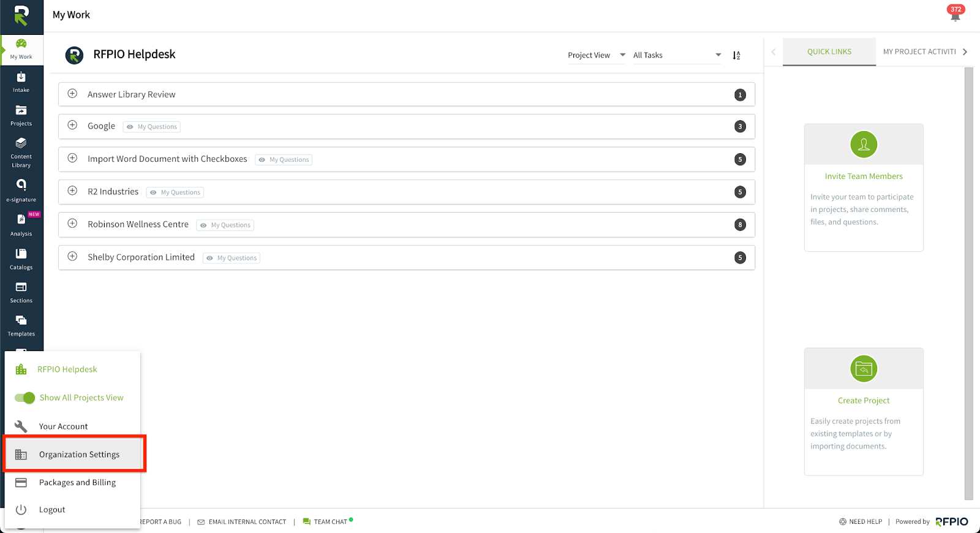Expand Import Word Document with Checkboxes row
Screen dimensions: 980x533
[72, 158]
